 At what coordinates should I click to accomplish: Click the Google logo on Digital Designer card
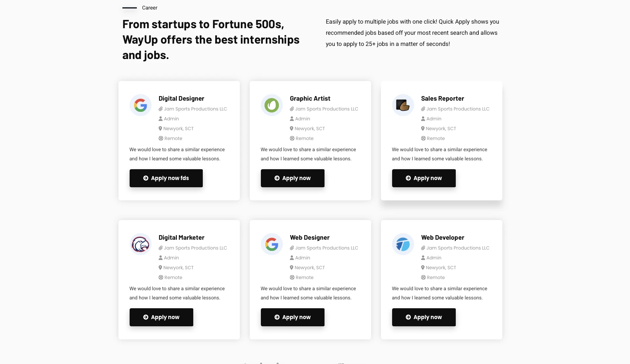point(140,105)
